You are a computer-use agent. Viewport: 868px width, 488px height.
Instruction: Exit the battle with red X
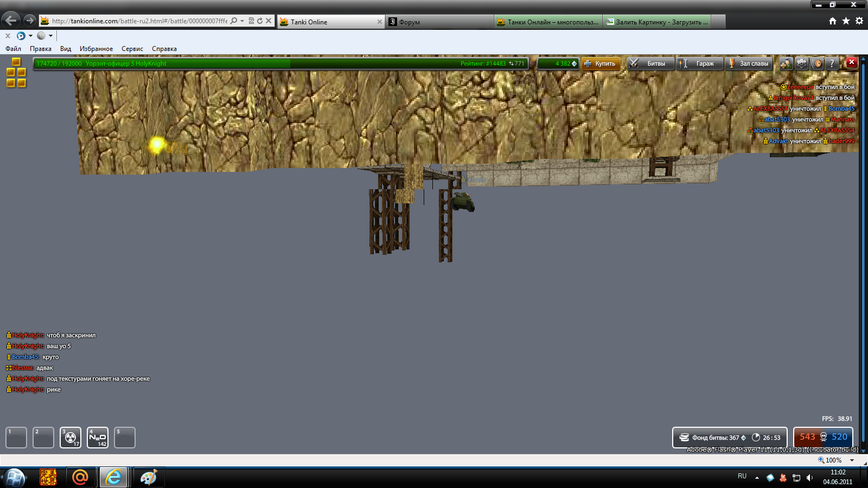point(852,62)
